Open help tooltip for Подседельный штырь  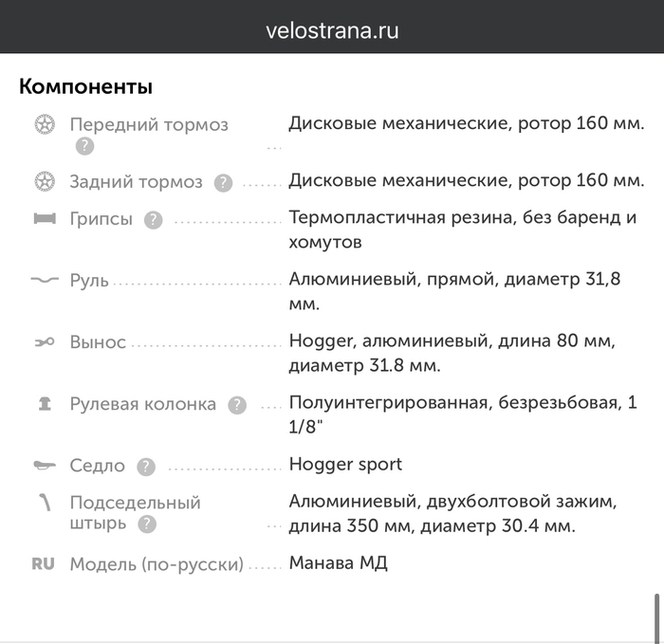(147, 524)
